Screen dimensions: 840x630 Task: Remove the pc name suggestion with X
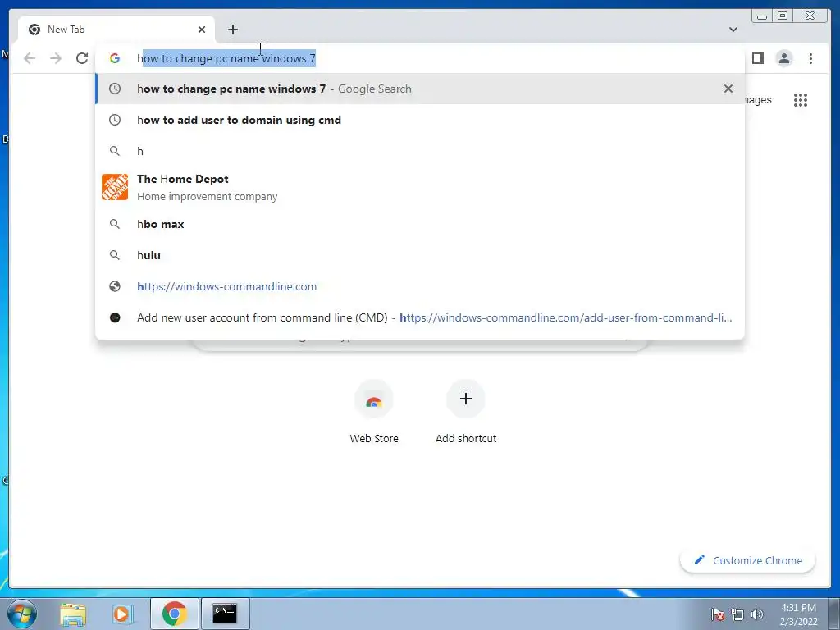(x=728, y=89)
